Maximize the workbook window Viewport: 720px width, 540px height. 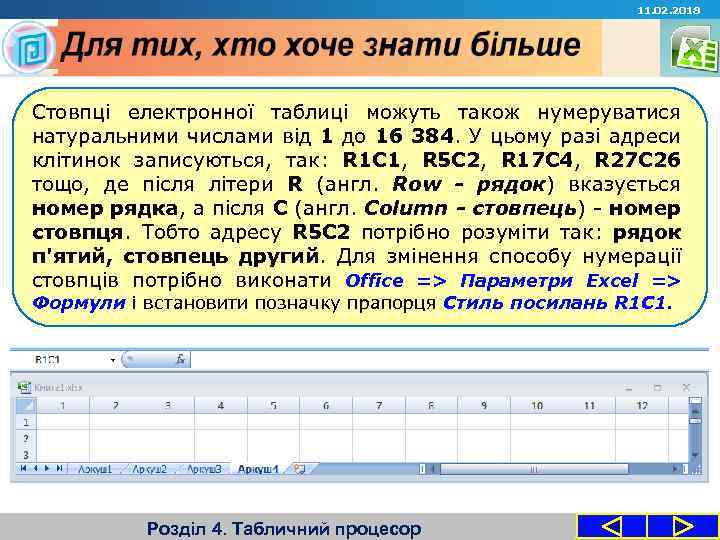[658, 388]
